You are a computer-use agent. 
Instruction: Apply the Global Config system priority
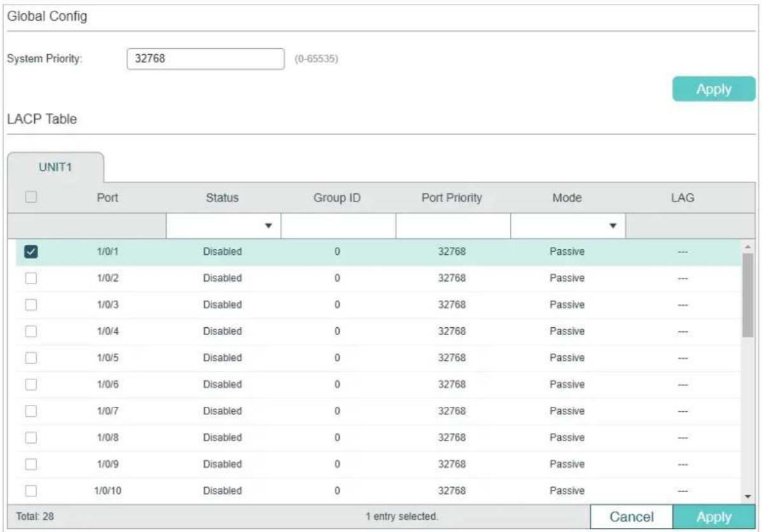coord(714,90)
